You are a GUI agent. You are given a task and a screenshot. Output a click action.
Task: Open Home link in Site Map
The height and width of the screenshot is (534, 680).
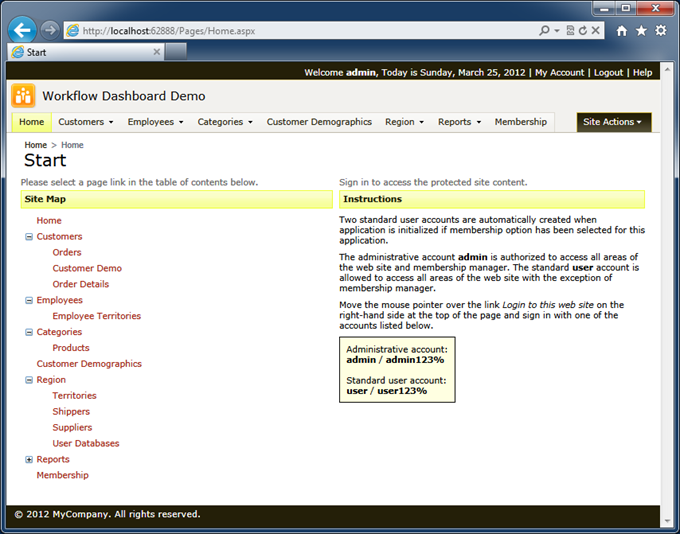(49, 220)
